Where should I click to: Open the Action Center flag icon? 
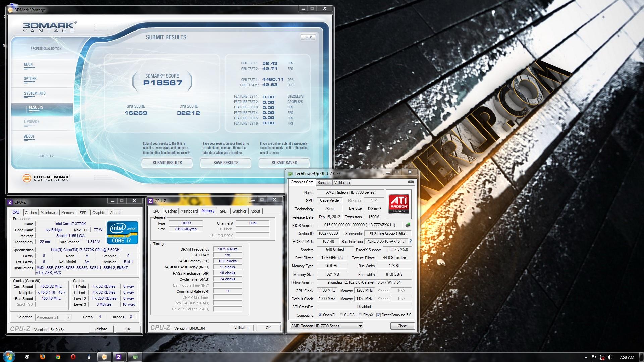(594, 357)
